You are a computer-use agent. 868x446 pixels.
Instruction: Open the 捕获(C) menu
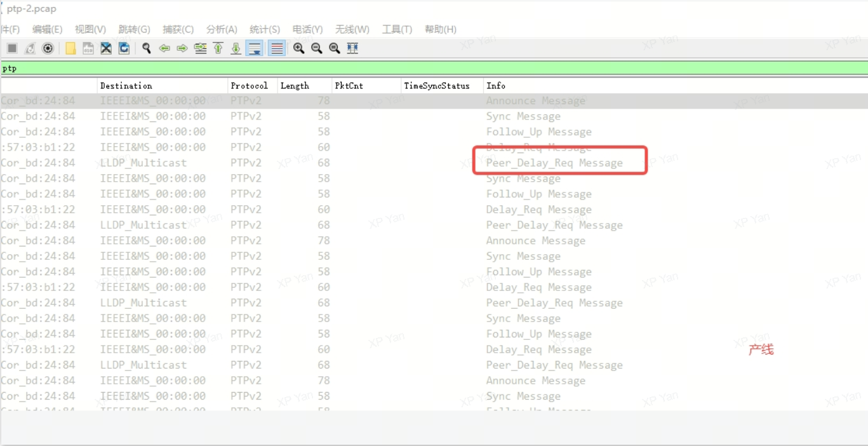pos(178,29)
